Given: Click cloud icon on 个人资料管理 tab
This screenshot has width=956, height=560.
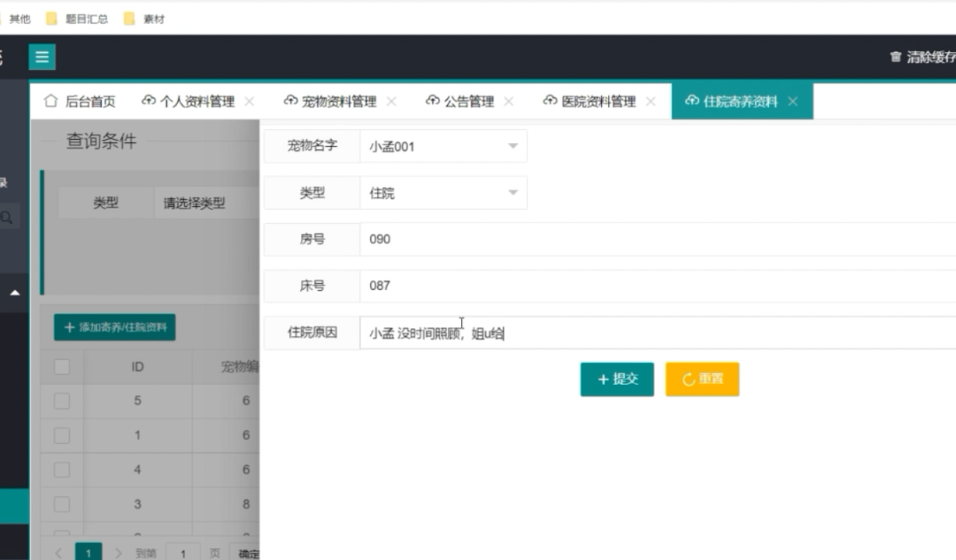Looking at the screenshot, I should [148, 101].
